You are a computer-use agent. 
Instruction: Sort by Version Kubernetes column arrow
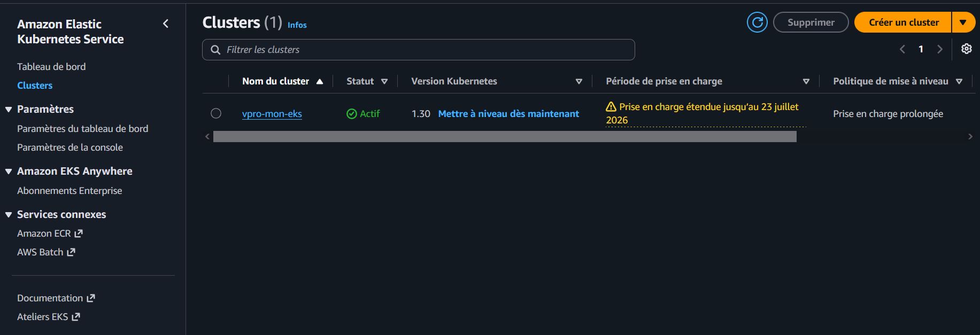[579, 82]
